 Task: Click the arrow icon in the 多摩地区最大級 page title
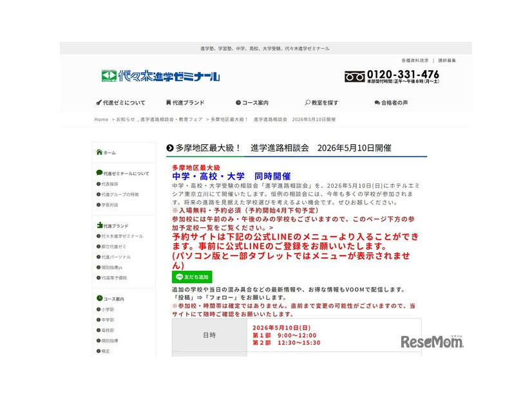click(x=170, y=148)
